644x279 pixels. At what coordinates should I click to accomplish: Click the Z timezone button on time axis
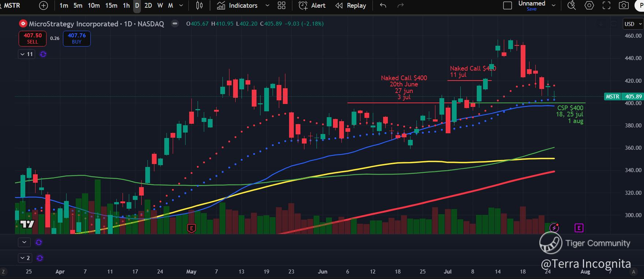tap(3, 272)
